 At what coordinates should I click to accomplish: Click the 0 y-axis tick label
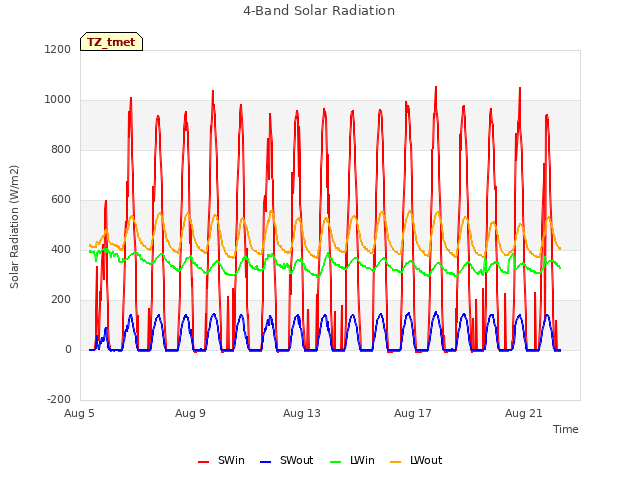pyautogui.click(x=68, y=349)
